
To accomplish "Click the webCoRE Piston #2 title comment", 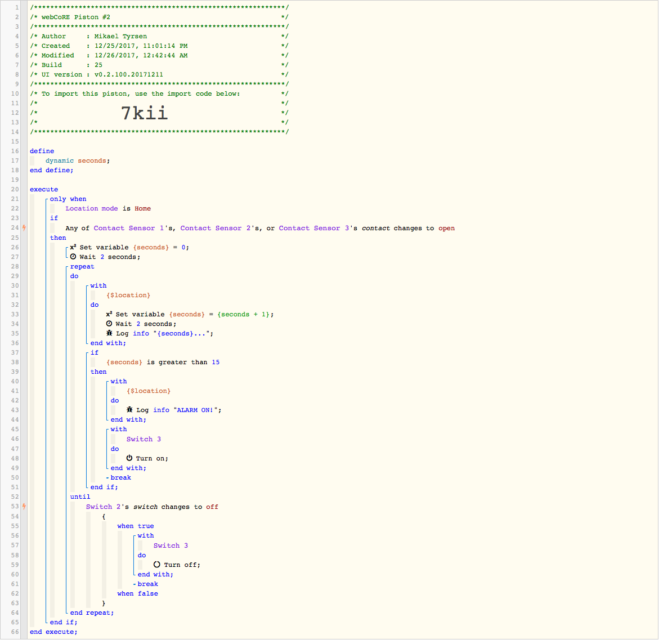I will tap(159, 17).
